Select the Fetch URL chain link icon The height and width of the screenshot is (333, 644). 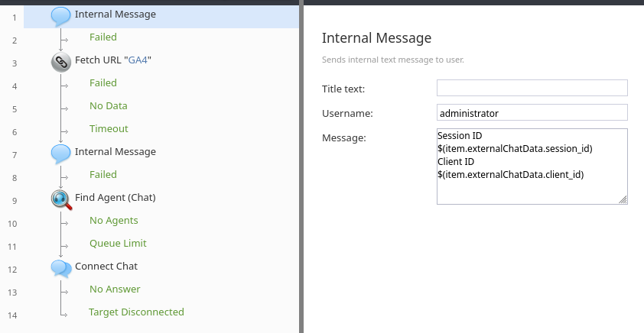pos(60,63)
